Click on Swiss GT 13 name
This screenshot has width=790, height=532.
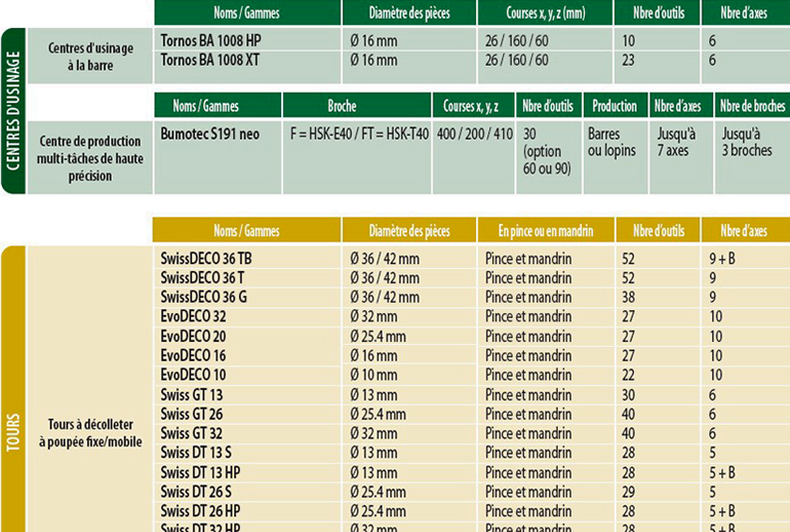[x=191, y=395]
